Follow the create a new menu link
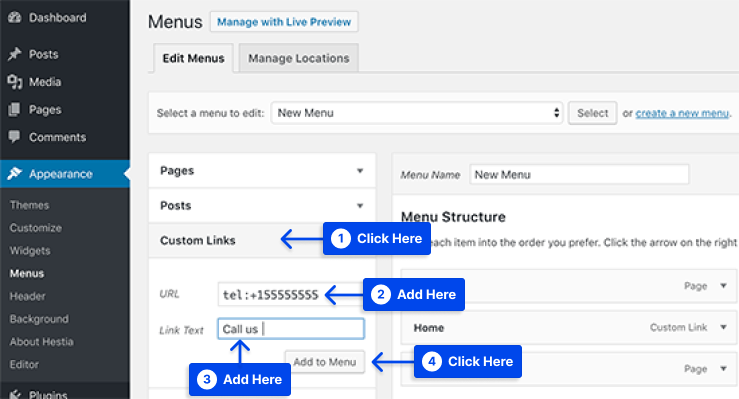The height and width of the screenshot is (399, 739). [682, 113]
